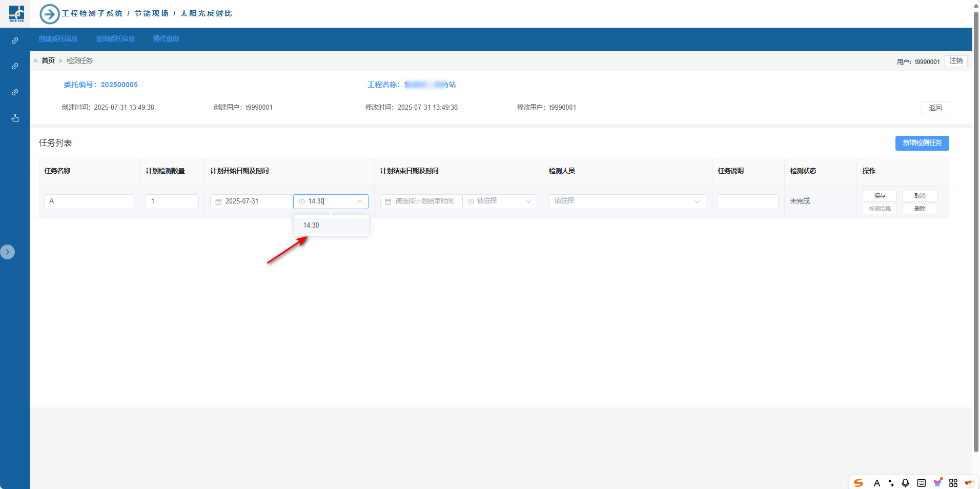The height and width of the screenshot is (489, 980).
Task: Click the vertical page scrollbar
Action: [976, 231]
